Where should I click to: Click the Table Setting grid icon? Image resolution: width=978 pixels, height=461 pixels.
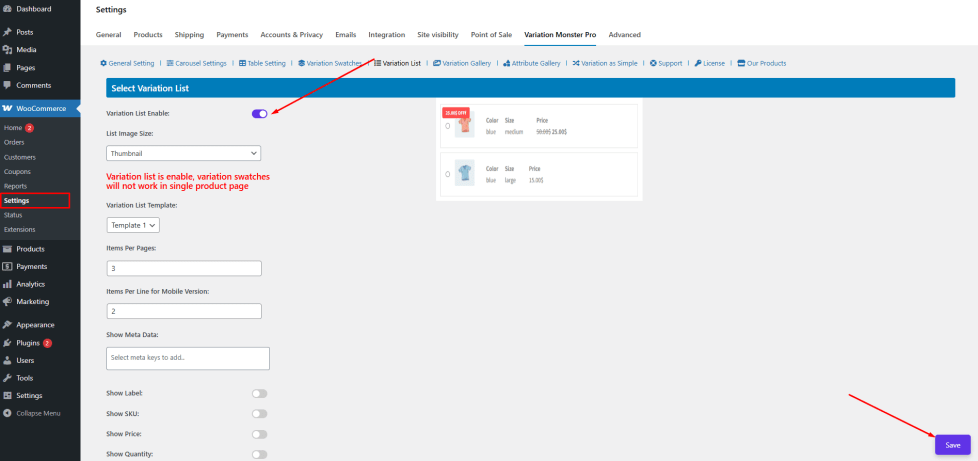click(x=242, y=64)
